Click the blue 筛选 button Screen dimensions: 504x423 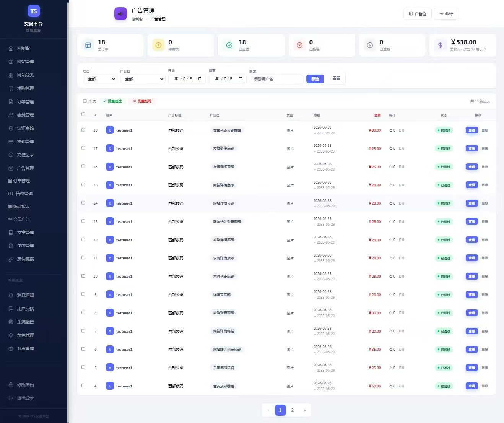point(315,79)
